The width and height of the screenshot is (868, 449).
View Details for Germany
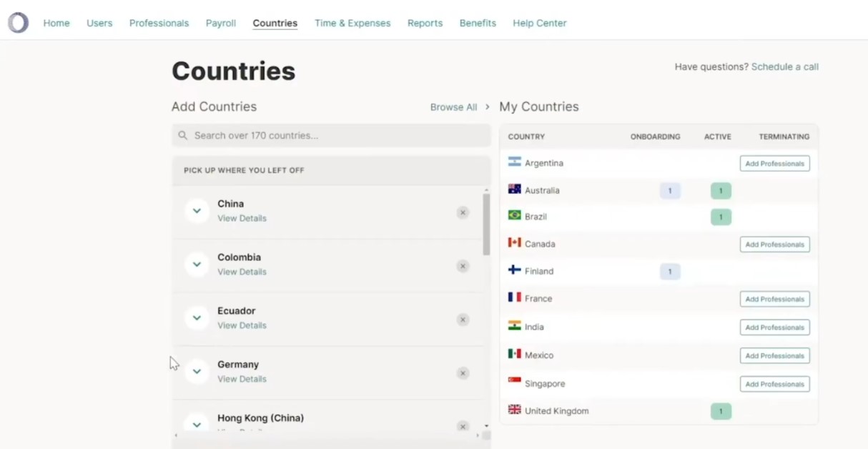242,379
